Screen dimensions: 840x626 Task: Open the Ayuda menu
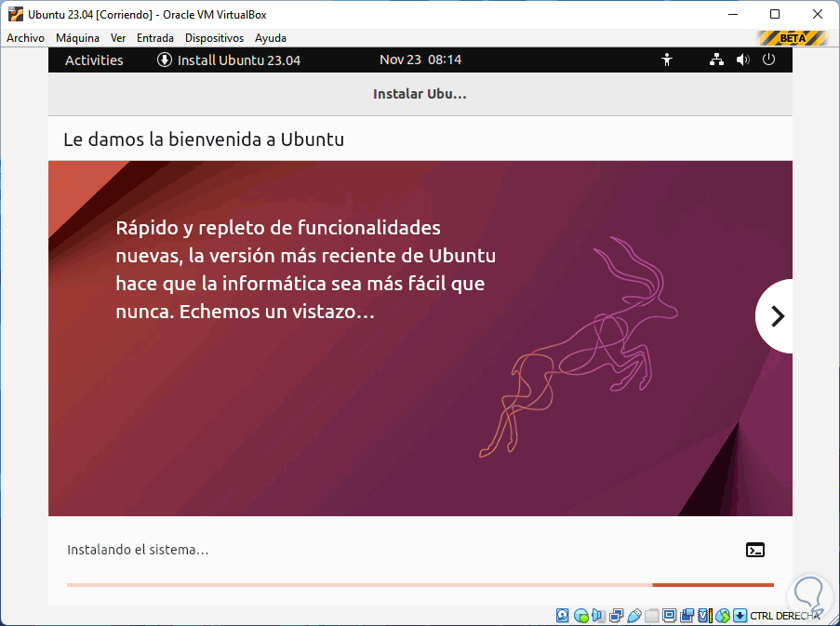(271, 38)
